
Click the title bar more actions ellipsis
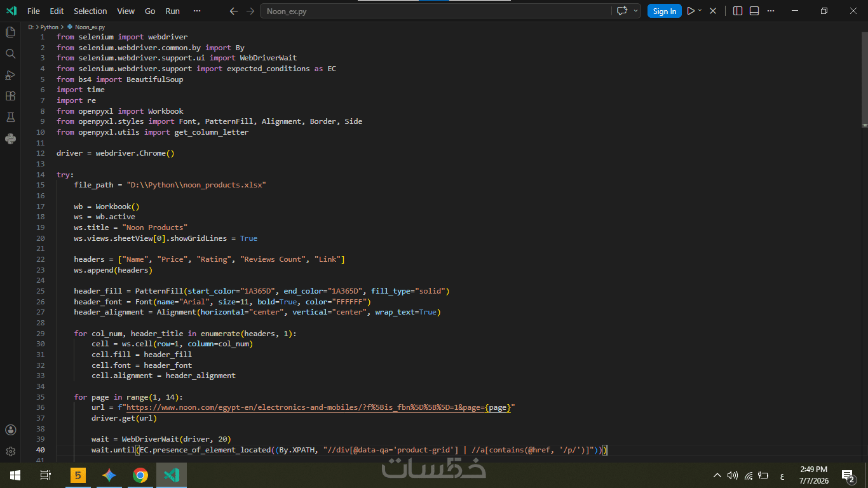(771, 11)
